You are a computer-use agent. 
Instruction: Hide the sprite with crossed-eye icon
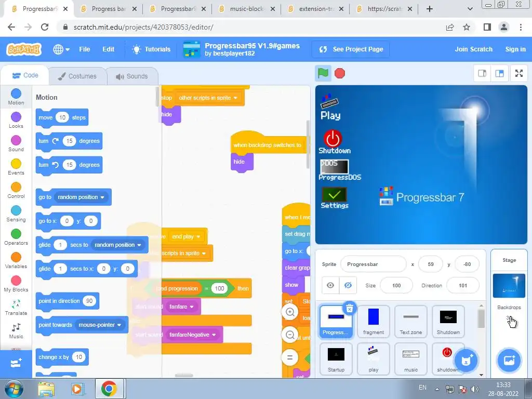tap(348, 285)
